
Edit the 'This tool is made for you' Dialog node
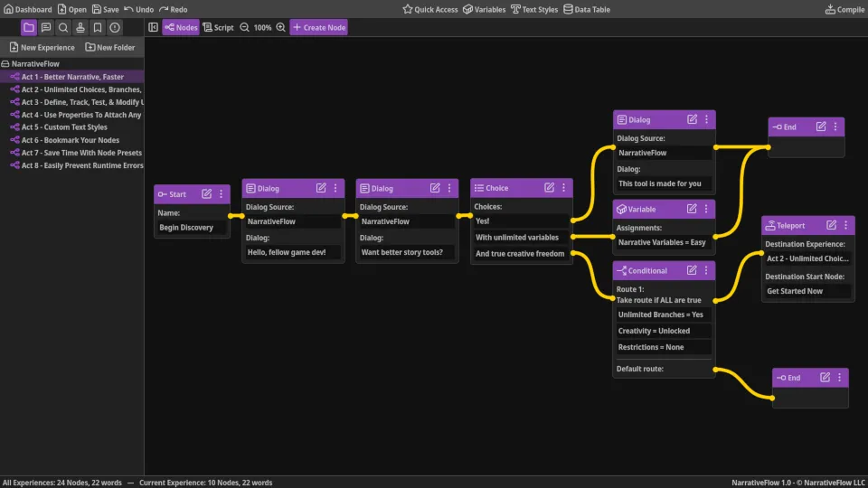692,119
